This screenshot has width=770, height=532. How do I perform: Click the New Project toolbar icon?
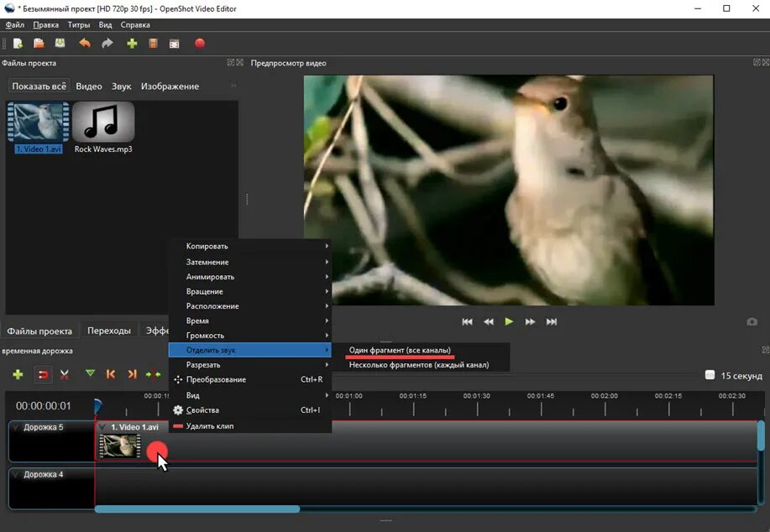pyautogui.click(x=18, y=44)
